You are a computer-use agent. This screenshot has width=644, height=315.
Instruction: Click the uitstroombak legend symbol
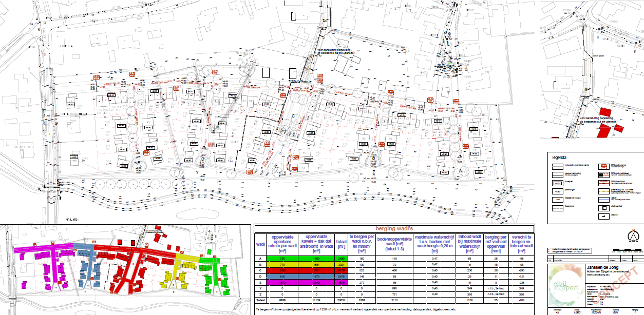pos(604,207)
